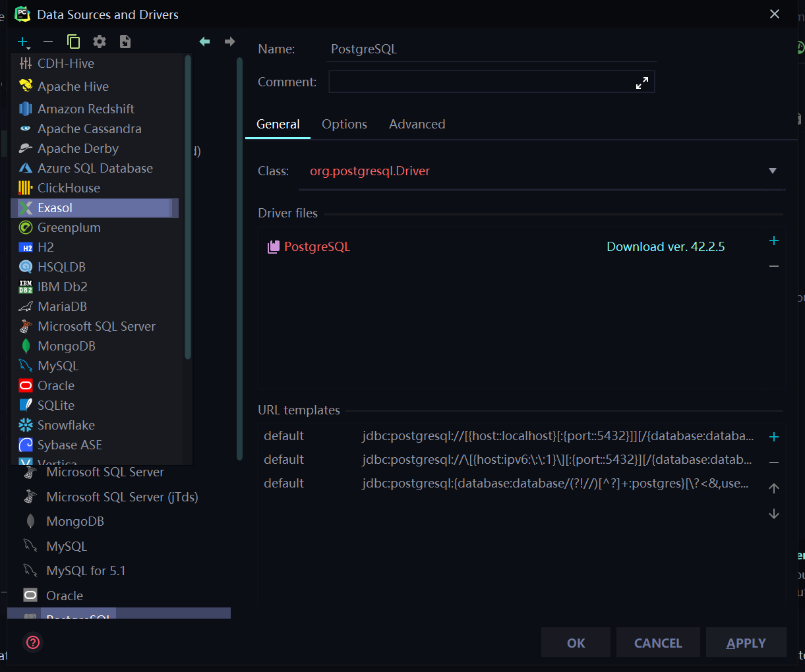805x672 pixels.
Task: Click the APPLY button
Action: [x=746, y=643]
